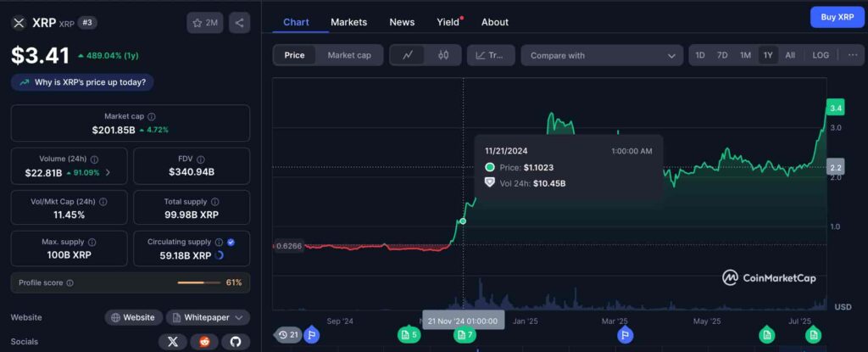Open Volume (24h) info icon
Image resolution: width=868 pixels, height=352 pixels.
95,159
